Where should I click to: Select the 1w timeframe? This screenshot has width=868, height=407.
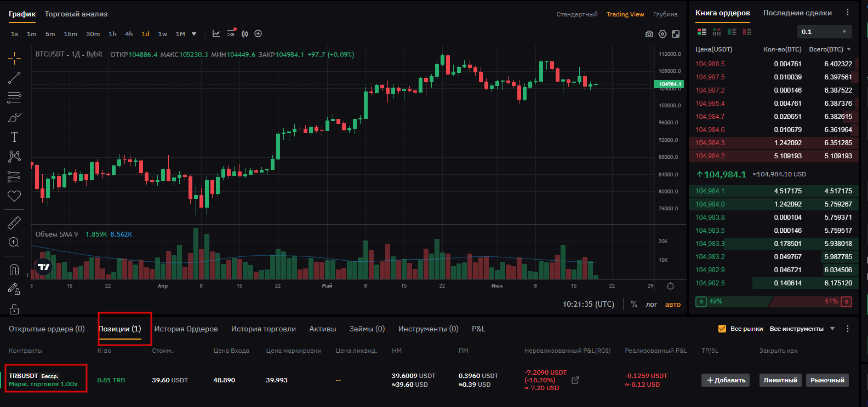163,34
